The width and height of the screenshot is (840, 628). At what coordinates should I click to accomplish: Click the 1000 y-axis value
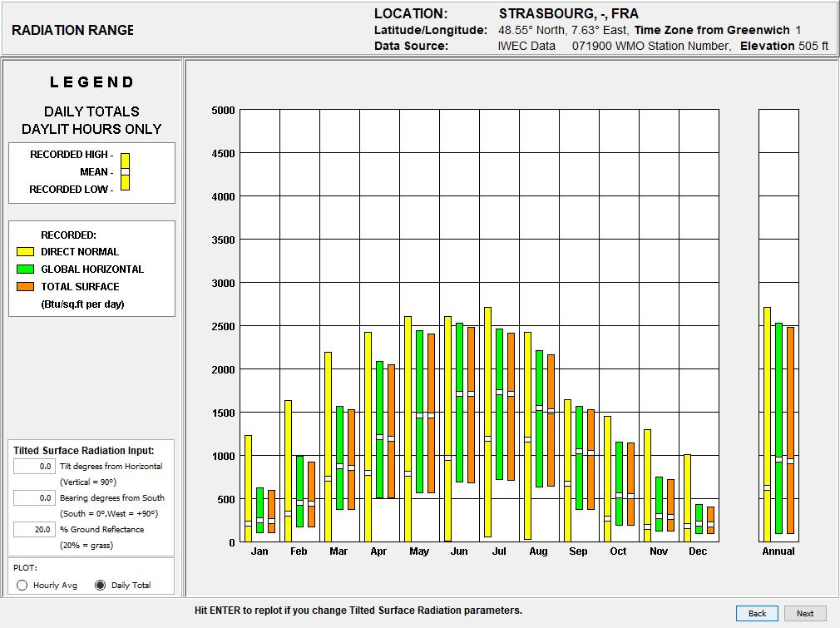point(224,456)
